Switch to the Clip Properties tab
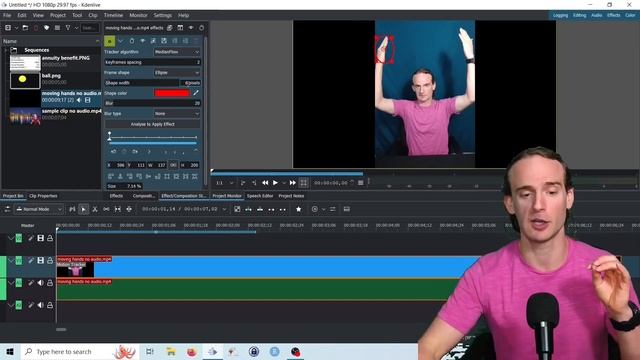The image size is (640, 360). [43, 196]
